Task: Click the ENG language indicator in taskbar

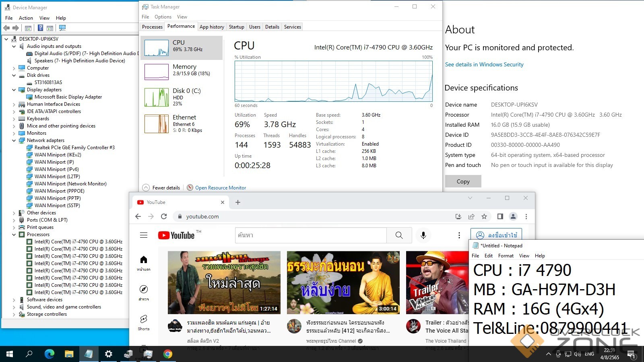Action: [x=589, y=354]
